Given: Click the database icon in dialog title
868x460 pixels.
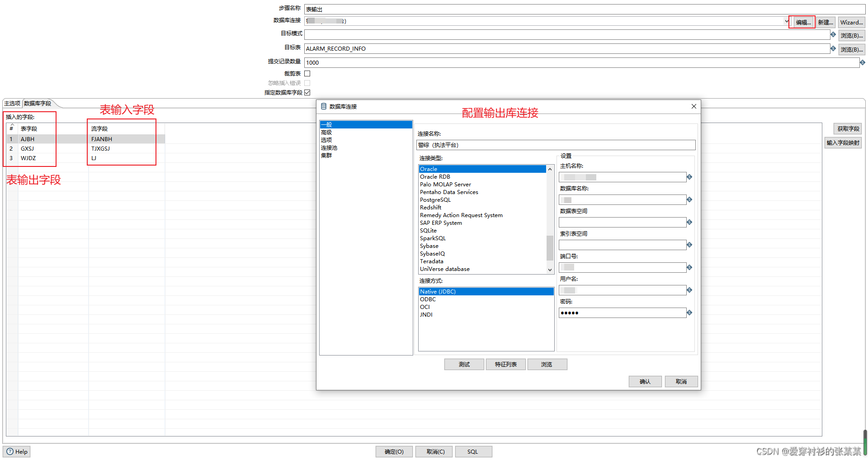Looking at the screenshot, I should [x=323, y=106].
